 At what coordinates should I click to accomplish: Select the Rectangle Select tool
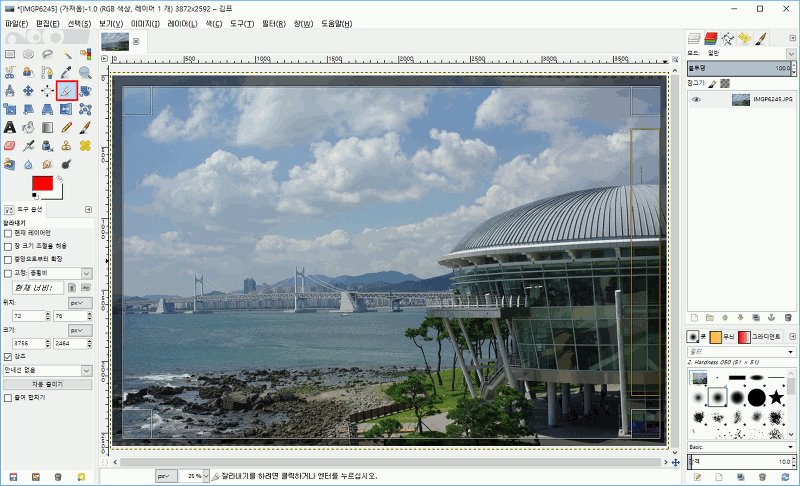tap(9, 54)
